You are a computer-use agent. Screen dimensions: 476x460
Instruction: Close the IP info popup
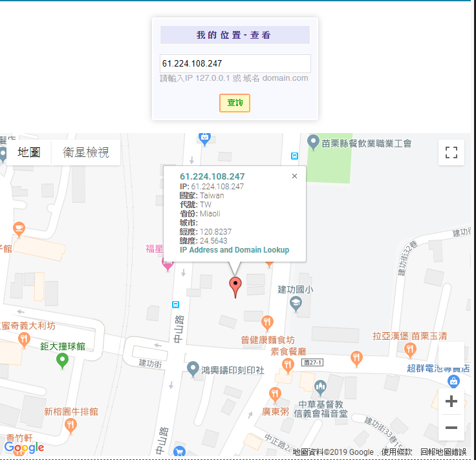[x=294, y=176]
